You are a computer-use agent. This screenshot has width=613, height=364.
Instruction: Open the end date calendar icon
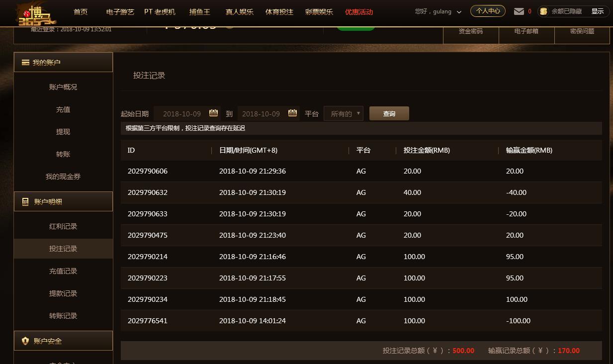[x=292, y=113]
